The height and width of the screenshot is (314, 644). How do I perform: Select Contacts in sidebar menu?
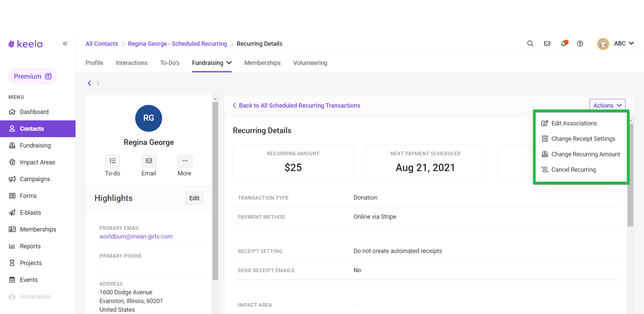point(38,129)
